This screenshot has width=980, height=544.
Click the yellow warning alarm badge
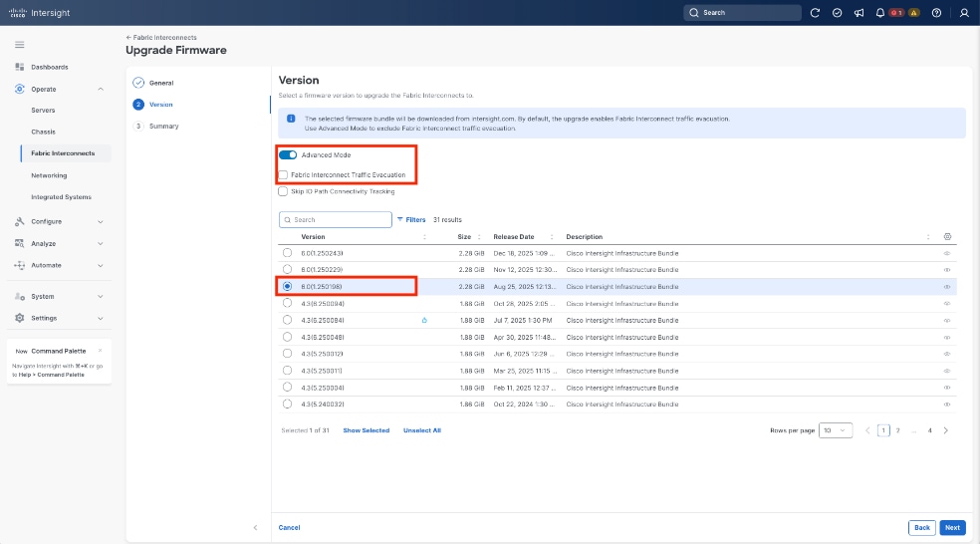click(913, 13)
